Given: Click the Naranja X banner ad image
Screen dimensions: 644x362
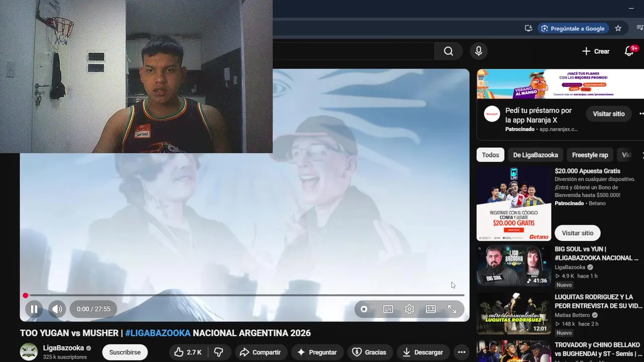Looking at the screenshot, I should click(x=560, y=84).
